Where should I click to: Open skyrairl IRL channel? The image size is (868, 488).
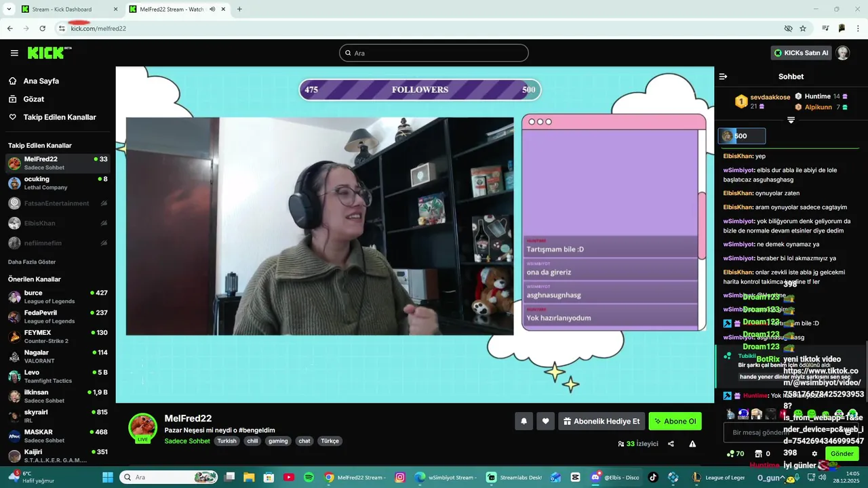(x=58, y=416)
